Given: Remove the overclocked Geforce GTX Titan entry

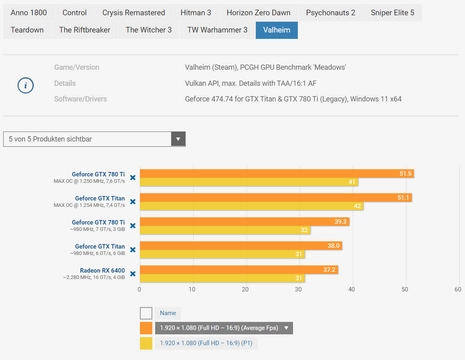Looking at the screenshot, I should pos(133,202).
